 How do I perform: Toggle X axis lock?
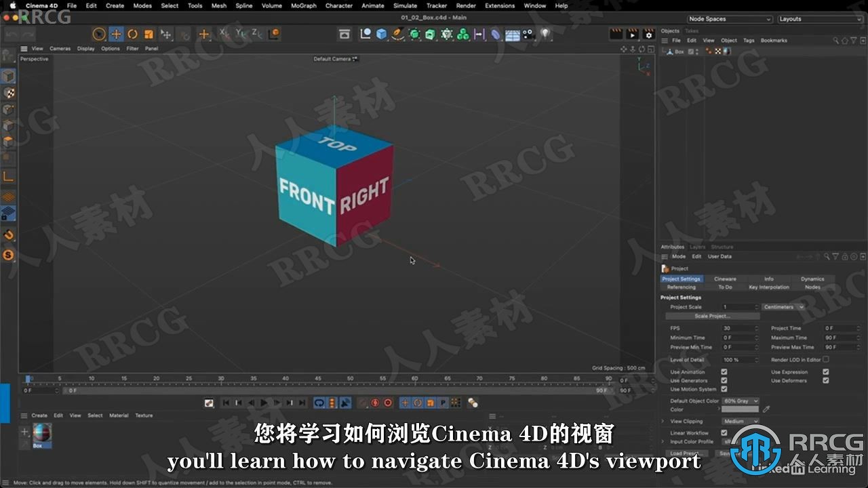click(x=224, y=33)
